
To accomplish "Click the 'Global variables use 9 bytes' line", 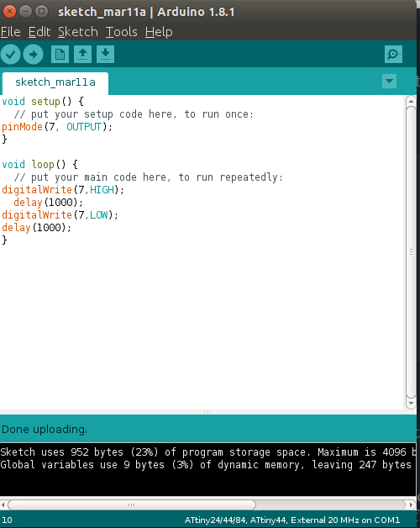I will coord(206,465).
